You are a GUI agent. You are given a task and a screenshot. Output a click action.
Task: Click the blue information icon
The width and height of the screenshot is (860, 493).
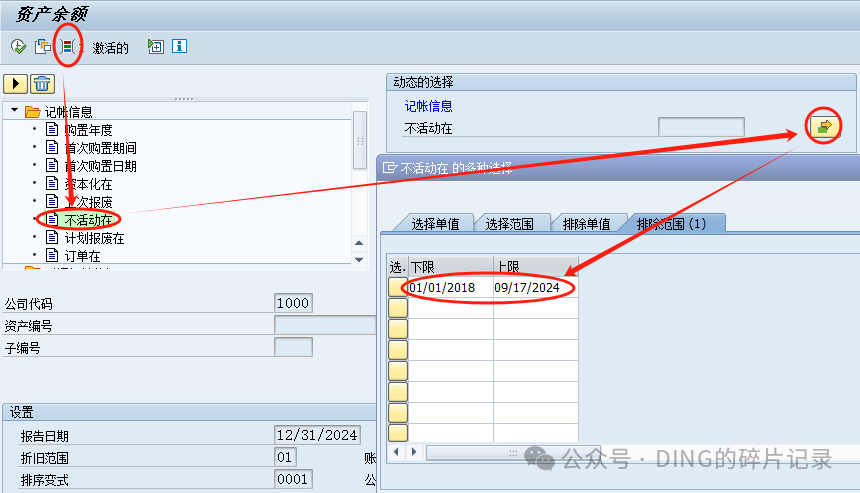179,46
